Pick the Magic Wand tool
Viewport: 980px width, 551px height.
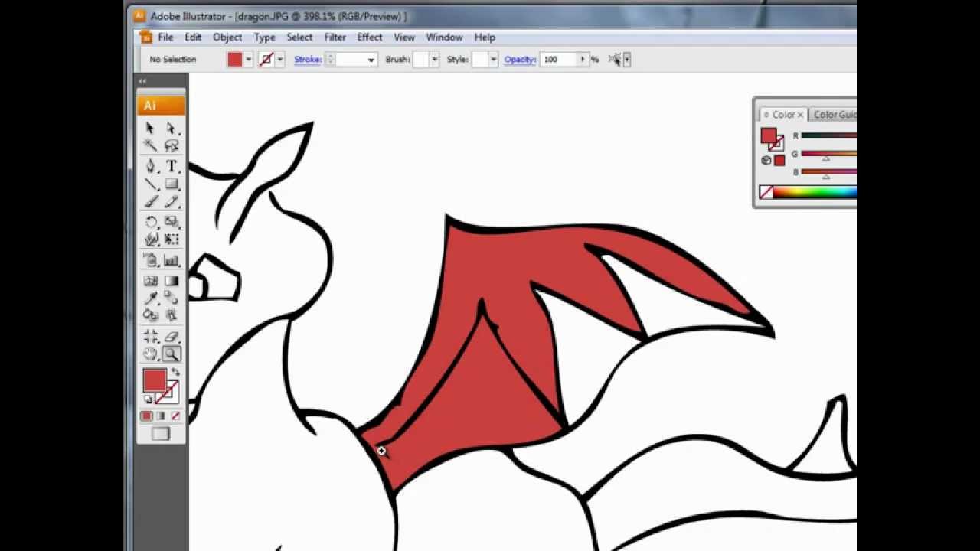point(150,145)
